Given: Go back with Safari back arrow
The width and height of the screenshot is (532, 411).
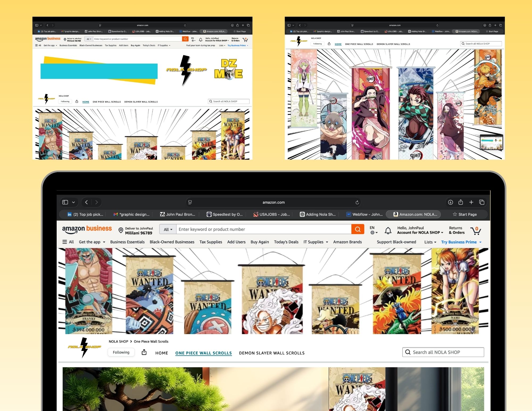Looking at the screenshot, I should click(x=86, y=202).
